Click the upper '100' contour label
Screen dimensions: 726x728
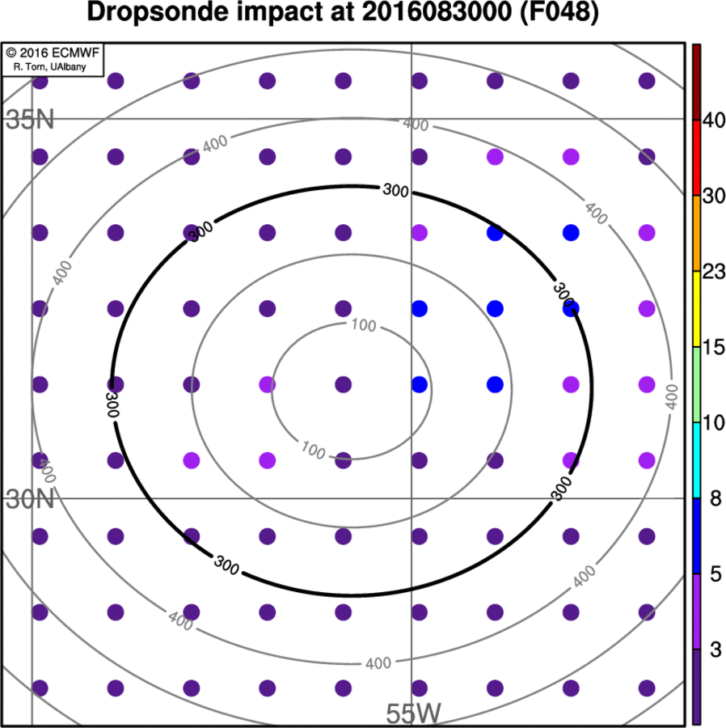click(x=363, y=325)
